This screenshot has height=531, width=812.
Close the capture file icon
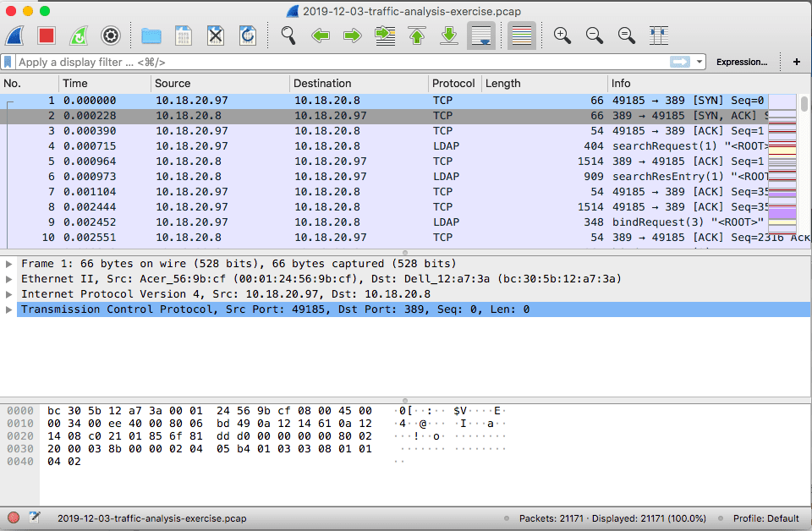click(216, 36)
